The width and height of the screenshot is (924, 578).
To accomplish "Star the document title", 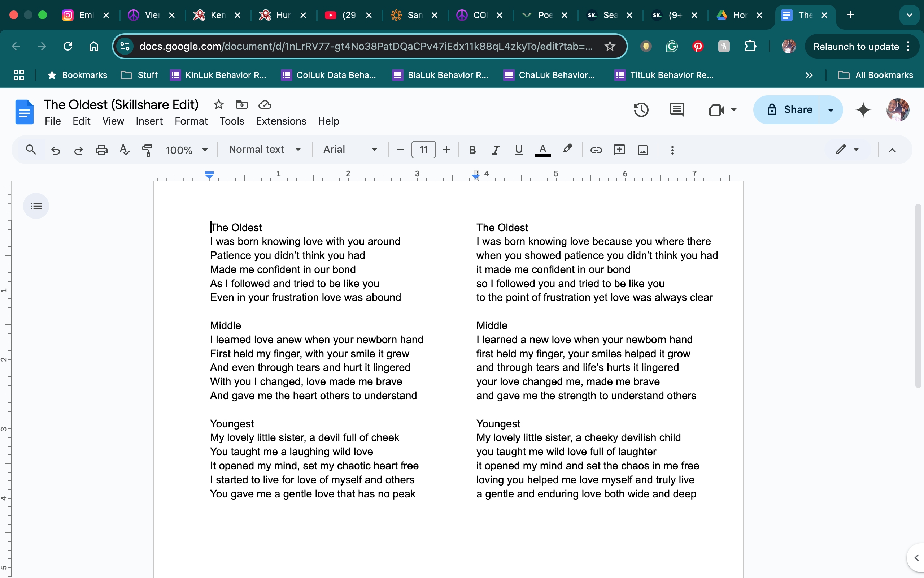I will coord(218,104).
